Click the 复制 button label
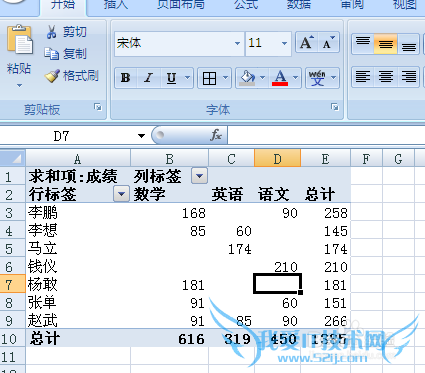The width and height of the screenshot is (425, 373). (75, 54)
